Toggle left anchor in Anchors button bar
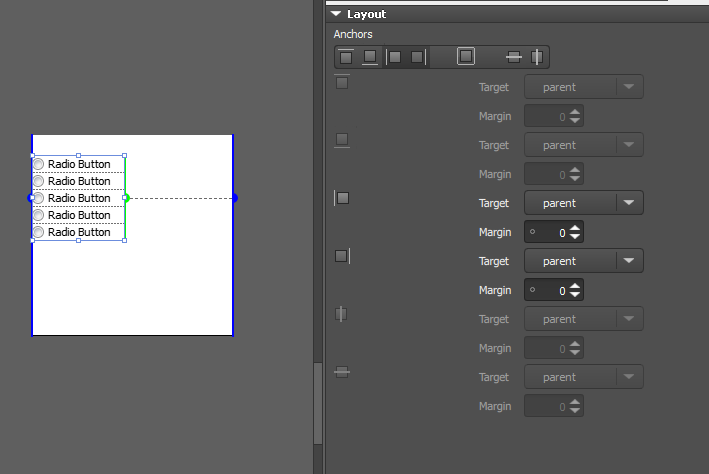The height and width of the screenshot is (474, 709). 395,57
